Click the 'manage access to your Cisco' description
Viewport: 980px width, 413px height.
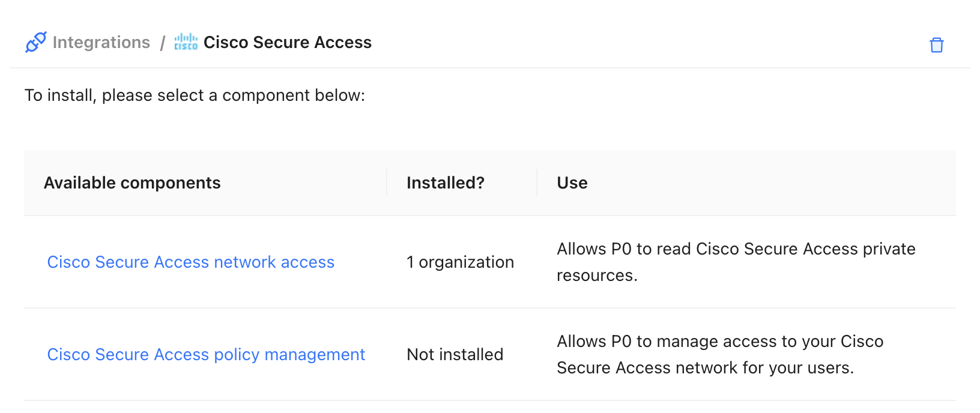(720, 354)
